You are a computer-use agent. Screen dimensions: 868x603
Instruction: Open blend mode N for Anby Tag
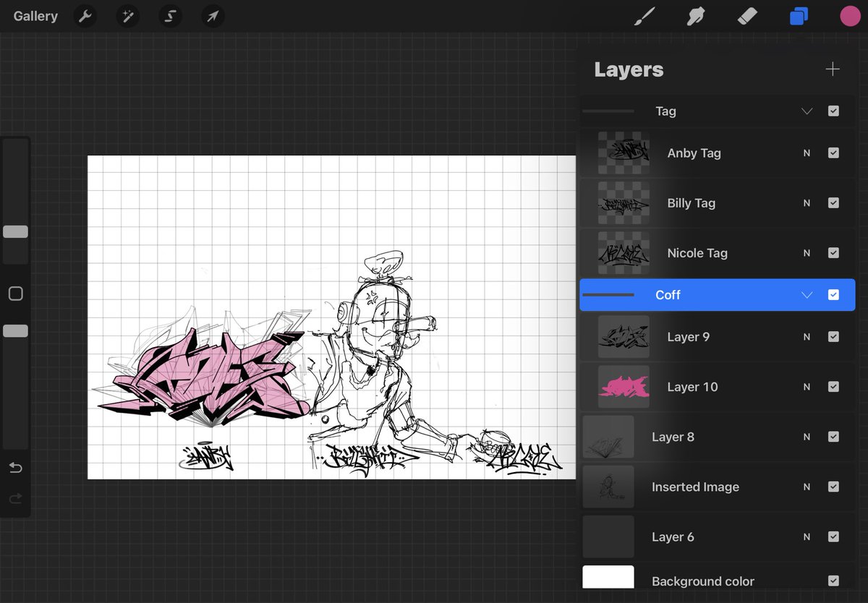point(807,153)
